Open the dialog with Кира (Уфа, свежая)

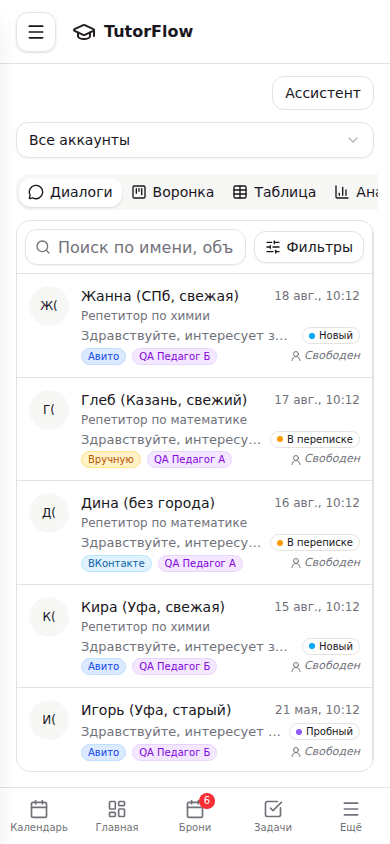tap(195, 636)
